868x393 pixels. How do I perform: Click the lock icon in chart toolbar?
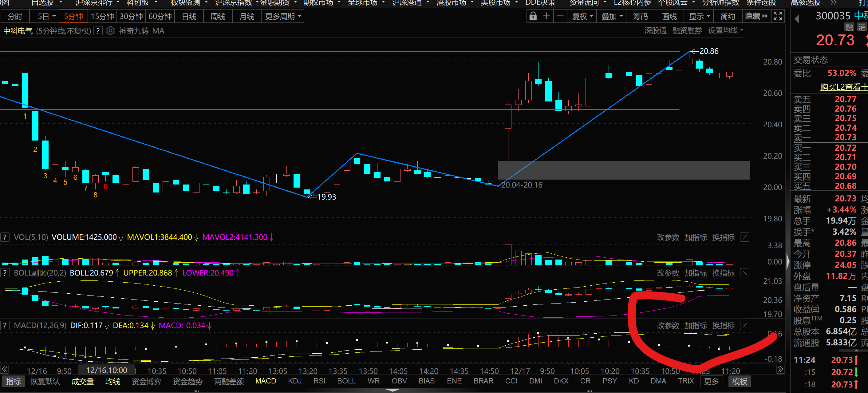point(533,16)
